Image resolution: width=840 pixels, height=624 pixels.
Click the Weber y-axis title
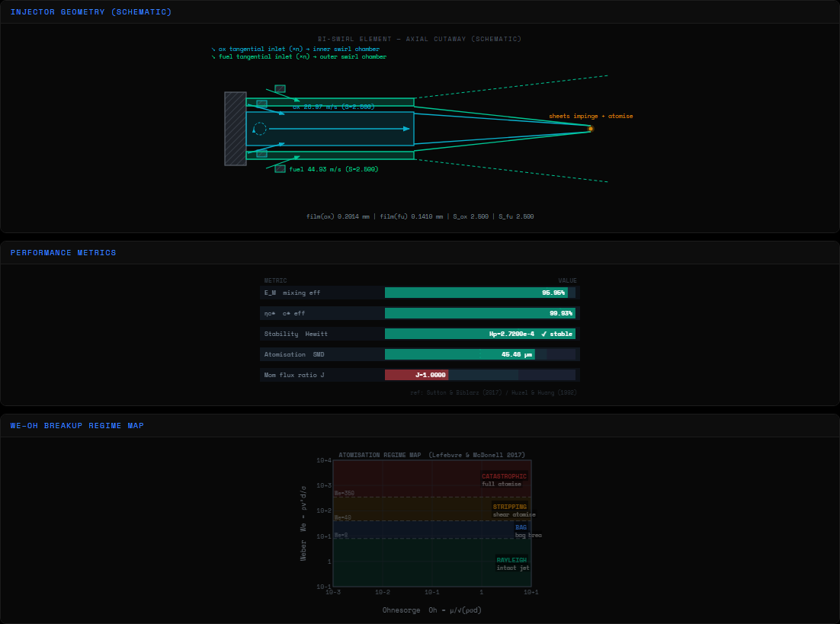click(303, 523)
